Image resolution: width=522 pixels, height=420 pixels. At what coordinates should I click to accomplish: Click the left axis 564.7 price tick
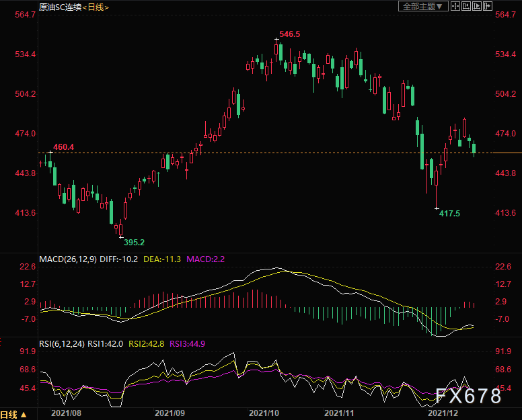coord(26,15)
